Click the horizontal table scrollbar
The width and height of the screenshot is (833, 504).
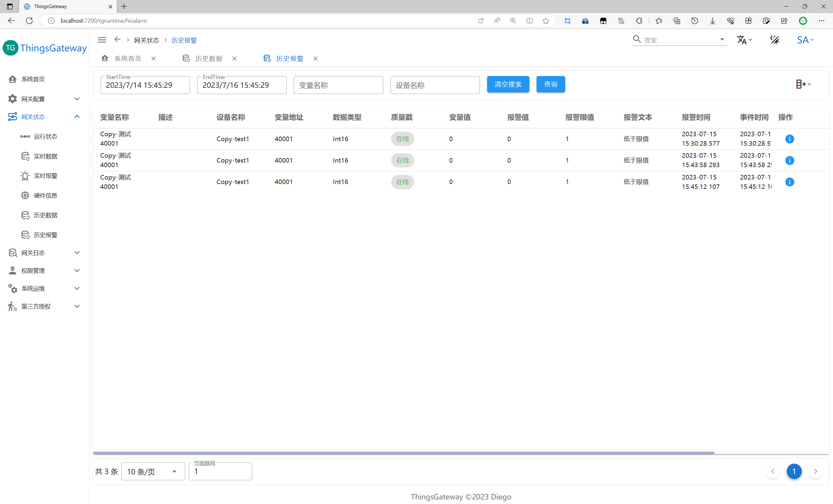[403, 453]
